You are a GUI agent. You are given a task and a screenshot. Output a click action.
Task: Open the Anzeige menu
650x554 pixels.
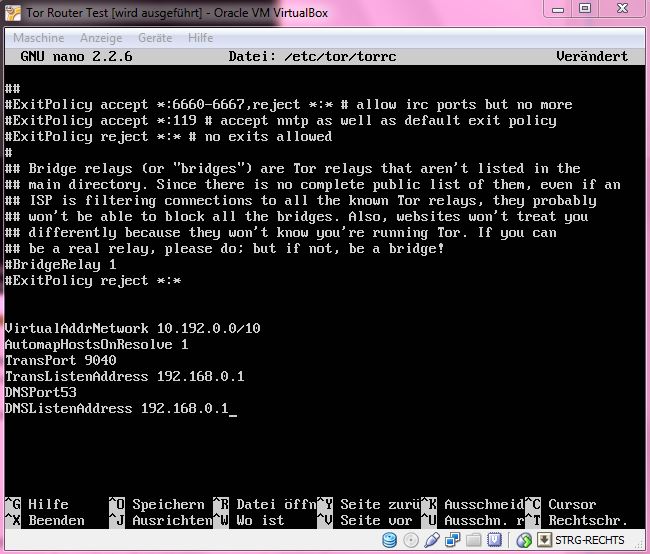click(x=101, y=38)
